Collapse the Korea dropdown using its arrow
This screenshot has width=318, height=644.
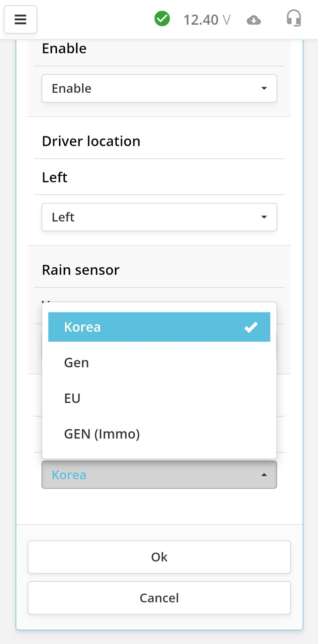264,475
